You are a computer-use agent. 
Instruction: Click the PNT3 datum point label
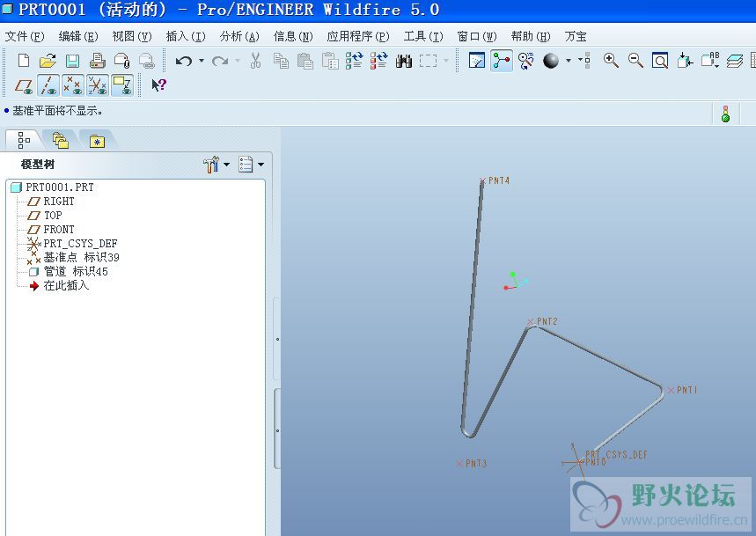pos(476,463)
